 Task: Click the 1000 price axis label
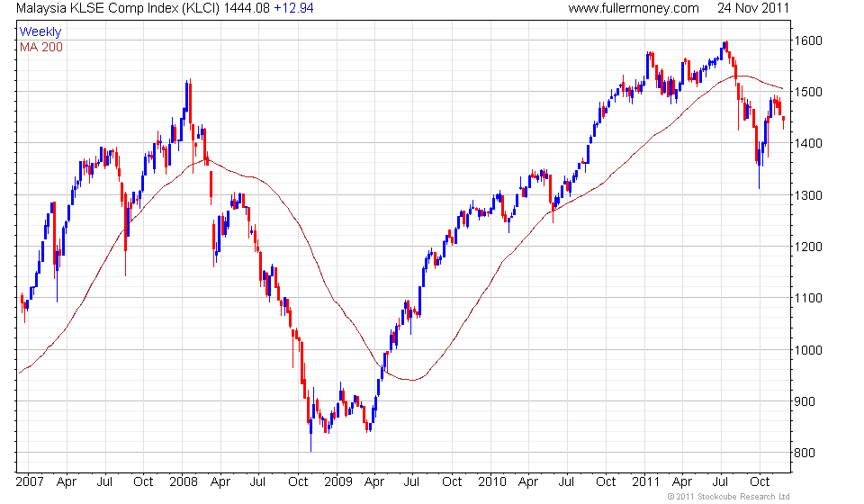tap(808, 350)
